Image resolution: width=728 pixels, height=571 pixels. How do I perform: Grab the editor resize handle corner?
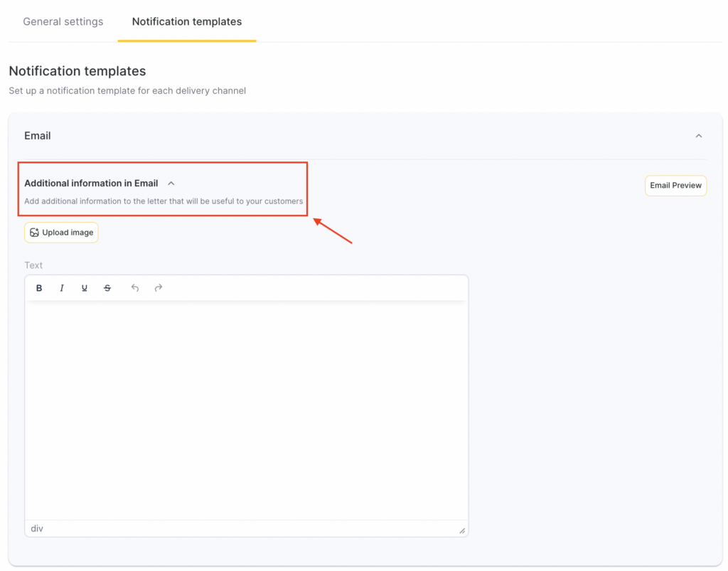(462, 530)
